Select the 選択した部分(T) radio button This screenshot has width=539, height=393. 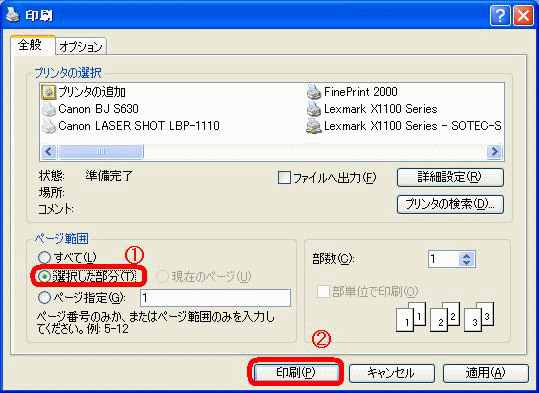click(x=44, y=276)
